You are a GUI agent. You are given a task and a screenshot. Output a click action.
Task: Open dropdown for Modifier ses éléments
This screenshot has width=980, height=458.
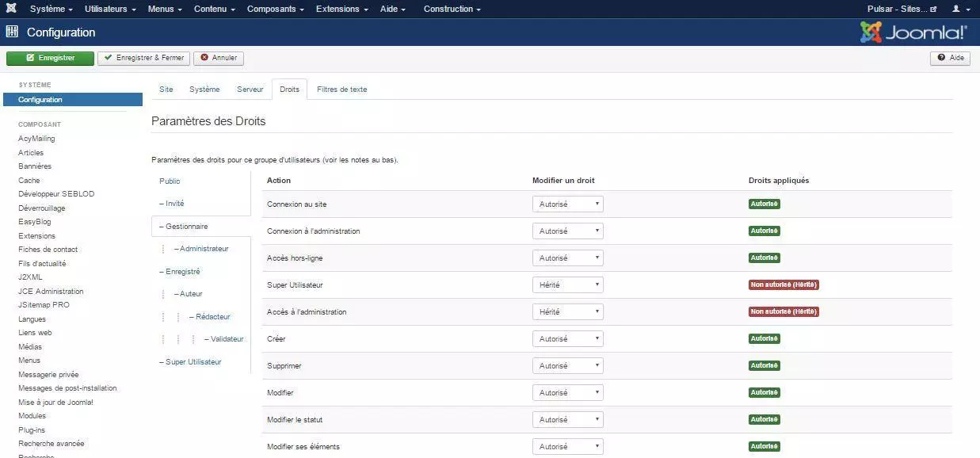point(568,447)
